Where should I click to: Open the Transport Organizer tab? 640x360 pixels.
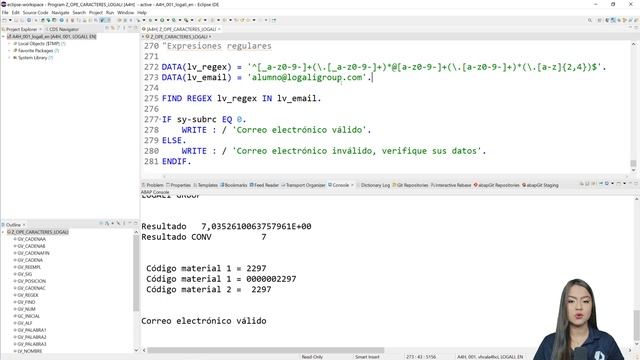pyautogui.click(x=303, y=185)
